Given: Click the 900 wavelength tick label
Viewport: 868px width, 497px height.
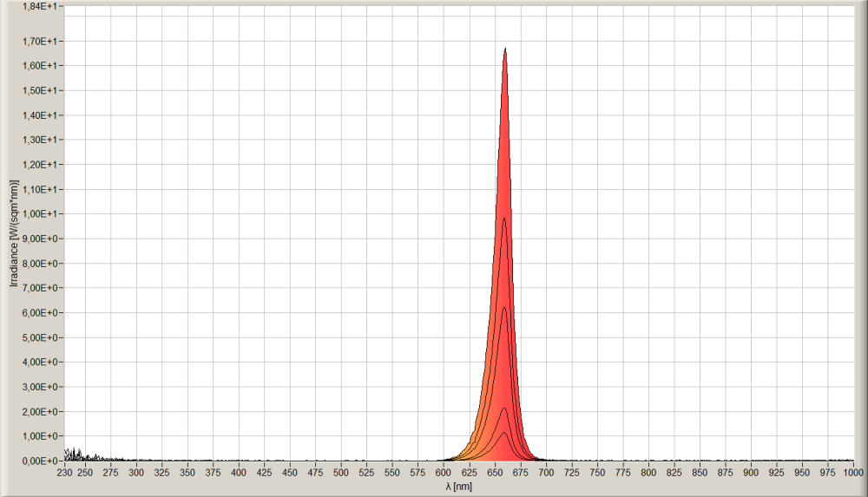Looking at the screenshot, I should click(751, 473).
